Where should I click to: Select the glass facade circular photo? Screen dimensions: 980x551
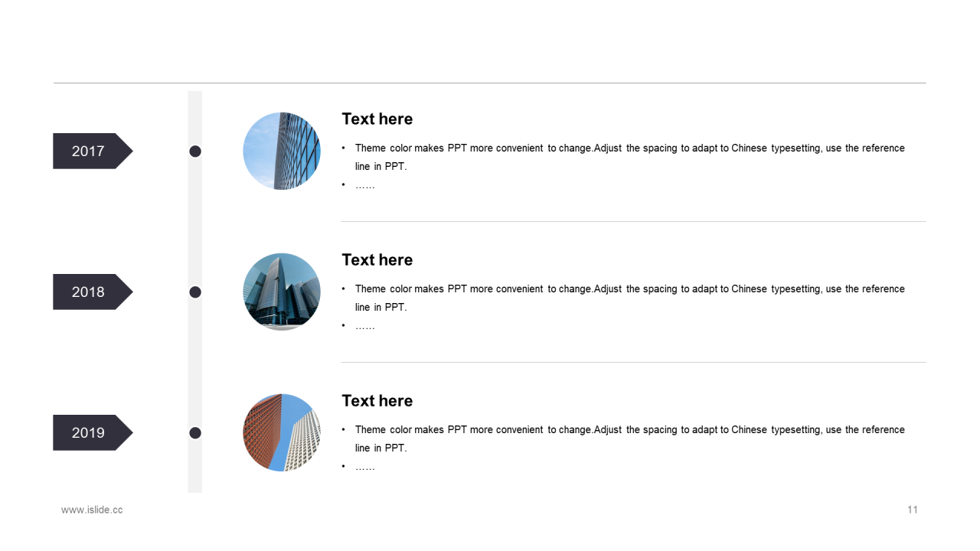pyautogui.click(x=282, y=151)
